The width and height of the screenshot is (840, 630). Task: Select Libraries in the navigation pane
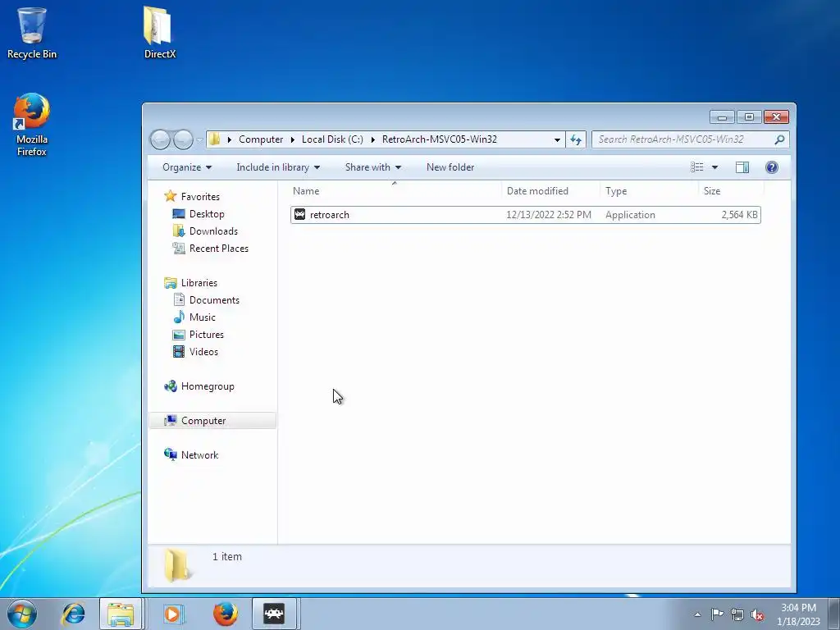(199, 283)
